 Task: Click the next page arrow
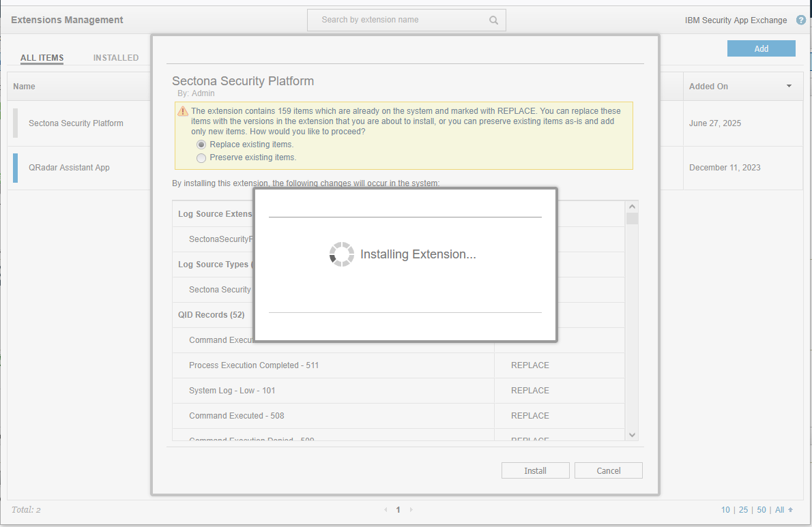coord(411,509)
